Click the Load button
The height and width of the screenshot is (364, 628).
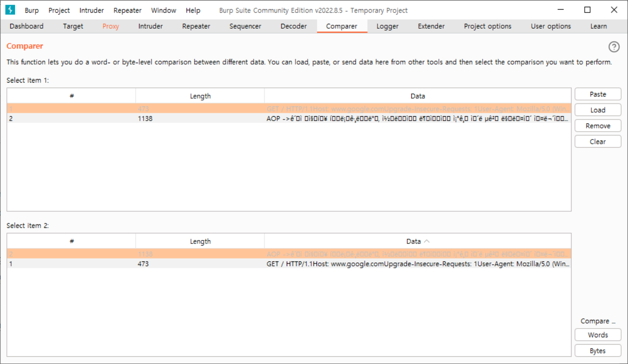(x=598, y=110)
